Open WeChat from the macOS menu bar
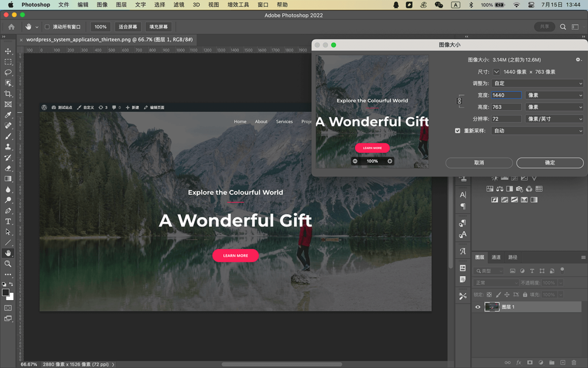 [438, 5]
